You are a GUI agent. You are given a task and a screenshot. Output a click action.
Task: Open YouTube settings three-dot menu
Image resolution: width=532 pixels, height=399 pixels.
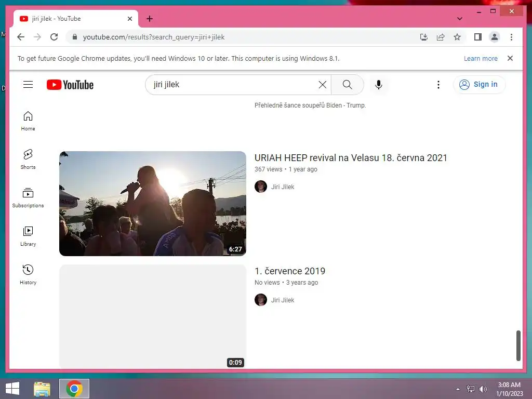click(x=438, y=85)
